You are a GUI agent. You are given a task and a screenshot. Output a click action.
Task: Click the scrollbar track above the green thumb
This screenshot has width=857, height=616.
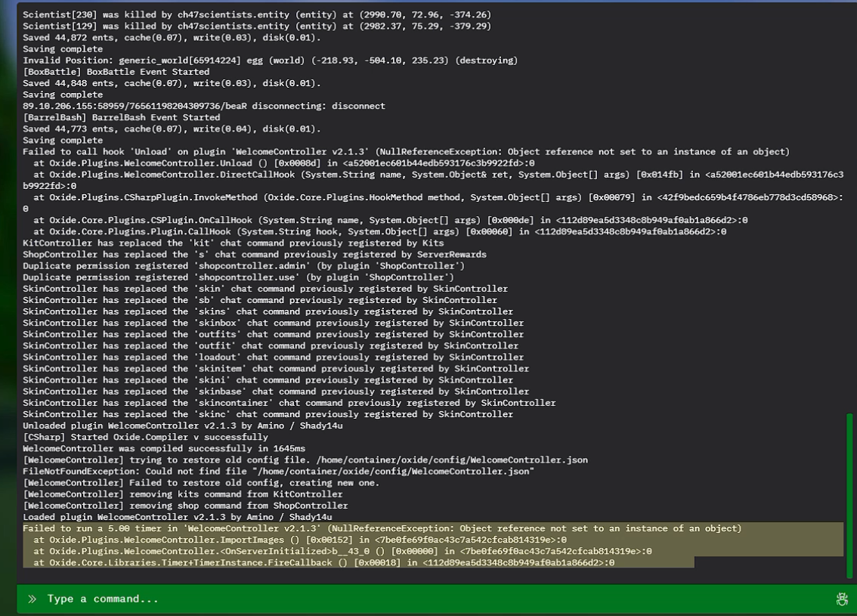click(x=849, y=227)
